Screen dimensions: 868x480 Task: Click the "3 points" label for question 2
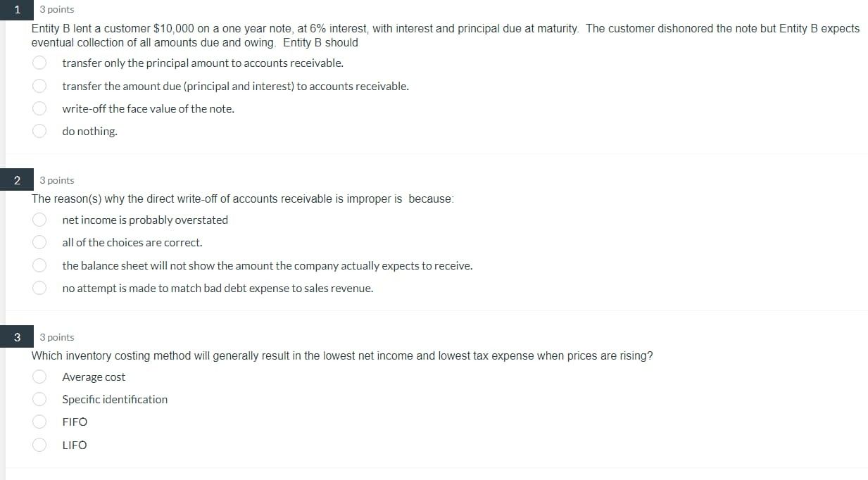click(x=56, y=180)
